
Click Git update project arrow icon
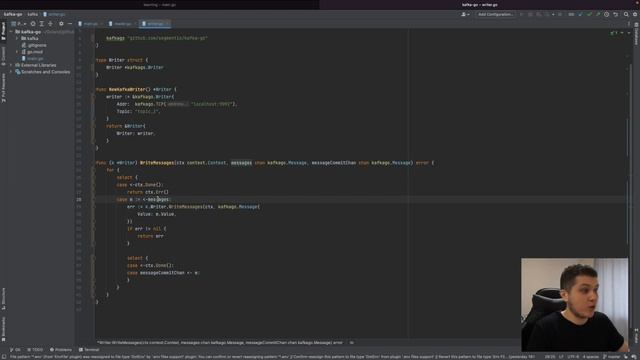point(581,14)
